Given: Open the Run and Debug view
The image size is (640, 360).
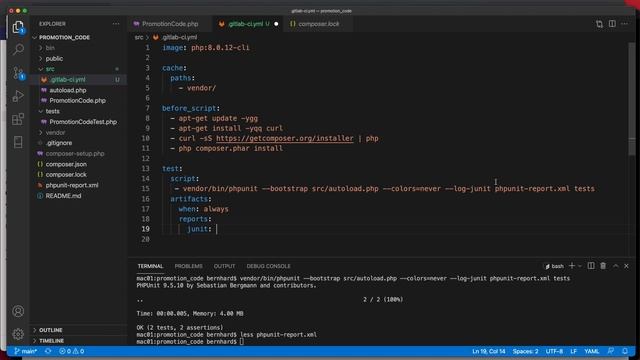Looking at the screenshot, I should (x=18, y=96).
